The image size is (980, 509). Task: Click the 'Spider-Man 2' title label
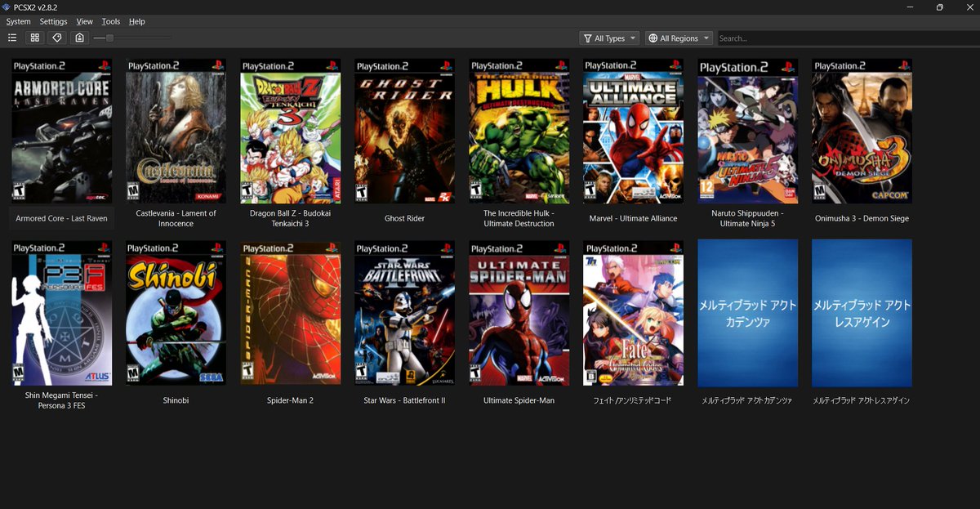click(x=290, y=400)
